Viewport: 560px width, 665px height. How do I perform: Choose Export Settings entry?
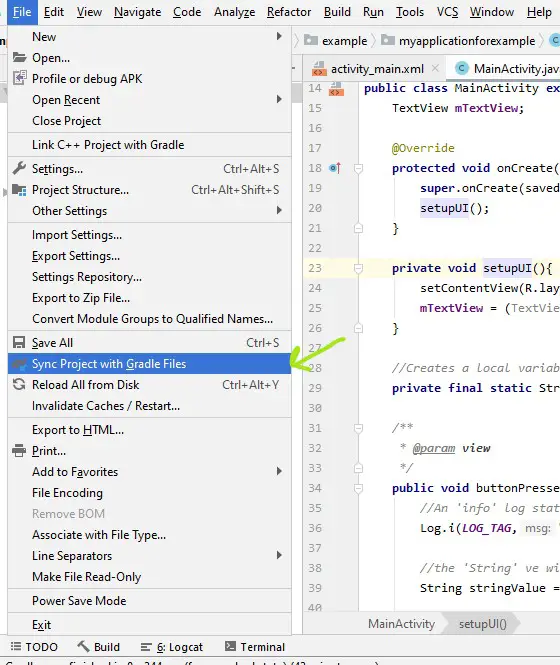[149, 256]
